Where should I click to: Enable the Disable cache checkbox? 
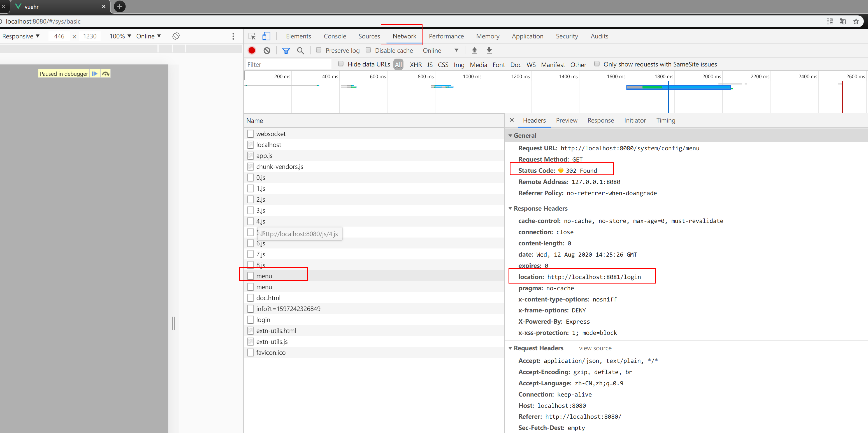(368, 50)
